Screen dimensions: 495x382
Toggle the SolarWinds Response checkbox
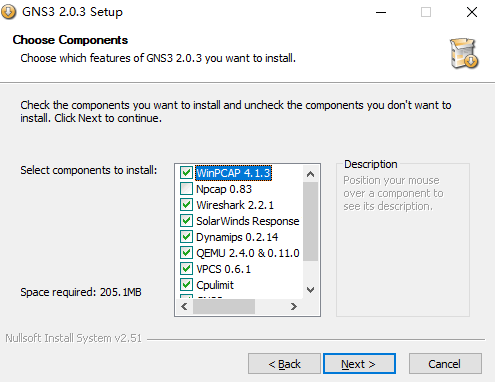pos(186,221)
